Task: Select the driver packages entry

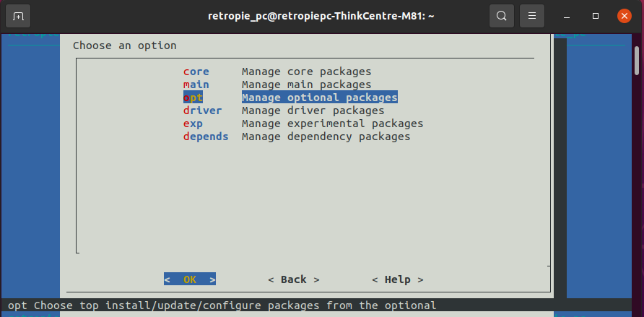Action: coord(203,110)
